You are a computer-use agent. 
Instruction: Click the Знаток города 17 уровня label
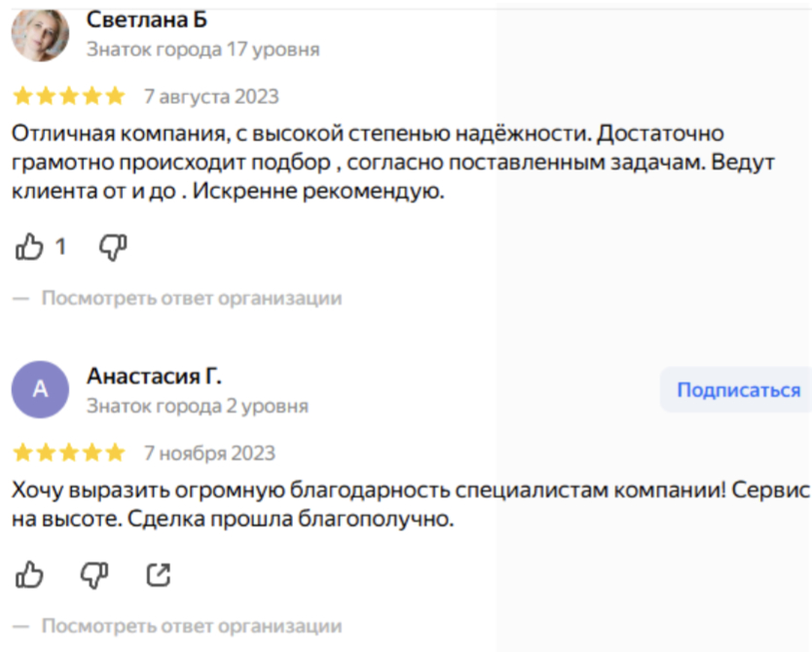(203, 49)
